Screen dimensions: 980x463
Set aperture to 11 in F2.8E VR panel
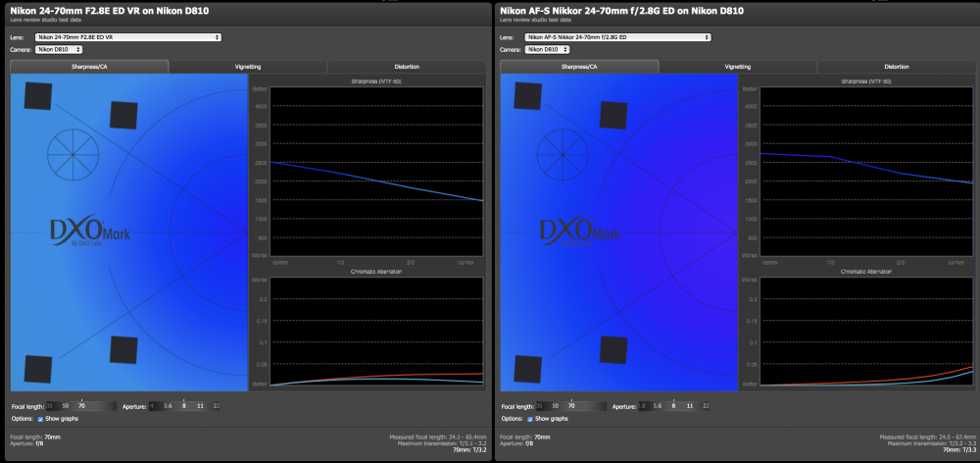tap(200, 406)
